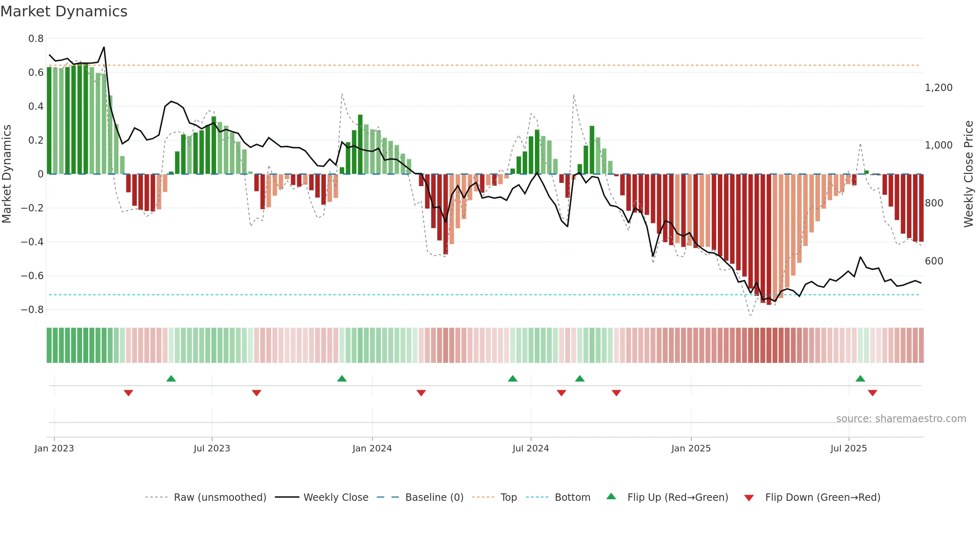
Task: Click the first dark green heatmap strip cell
Action: pyautogui.click(x=49, y=345)
